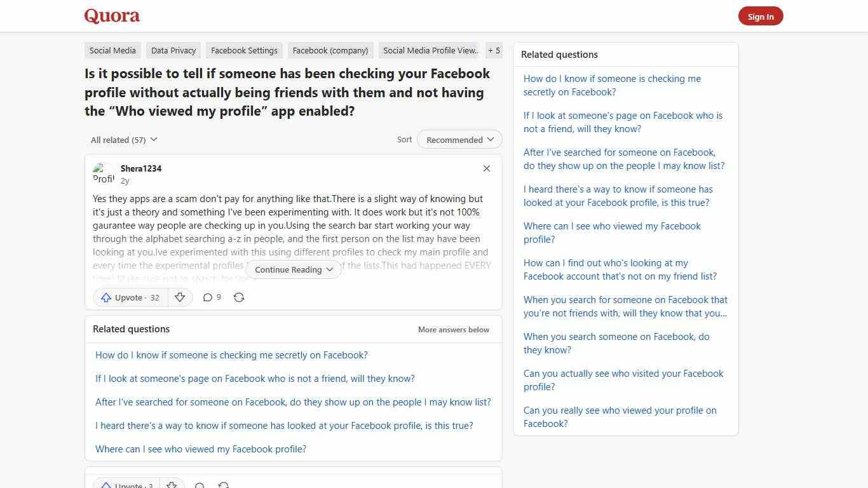Screen dimensions: 868x488
Task: Select the Social Media topic tag
Action: tap(112, 50)
